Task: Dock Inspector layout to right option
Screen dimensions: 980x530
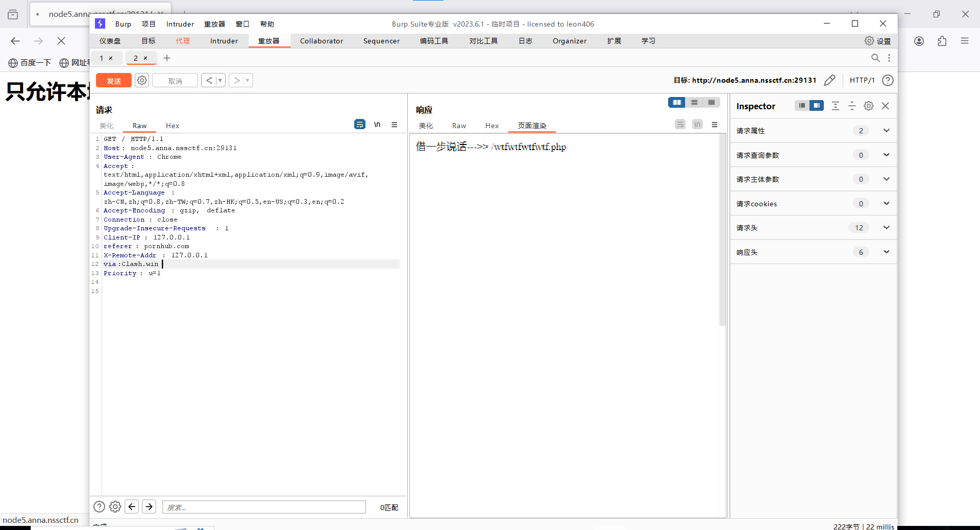Action: click(x=817, y=106)
